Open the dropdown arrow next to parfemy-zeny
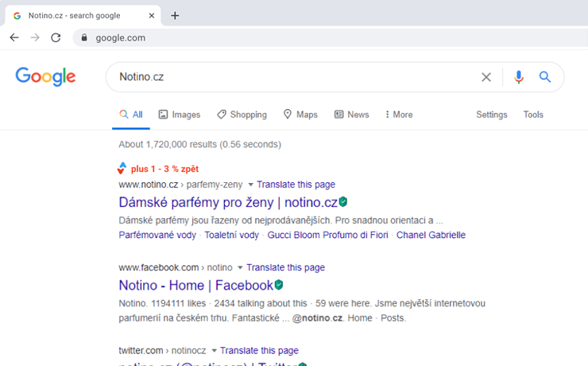 [x=250, y=185]
